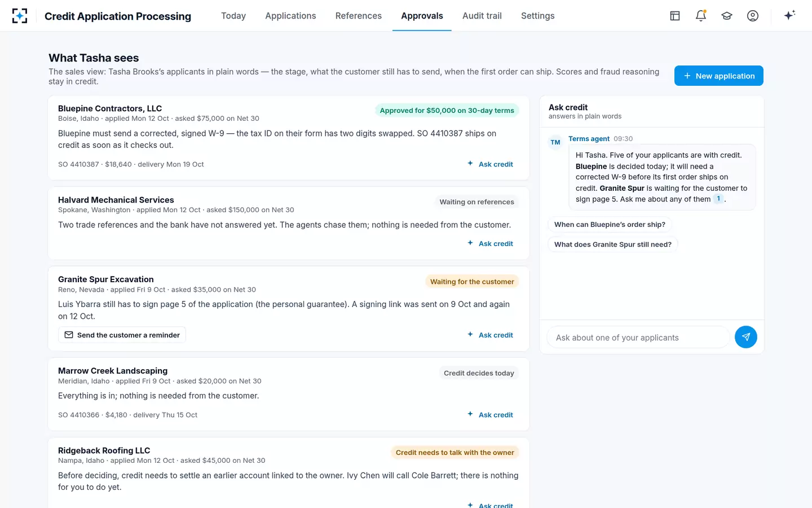
Task: Ask credit about Marrow Creek Landscaping
Action: click(x=490, y=415)
